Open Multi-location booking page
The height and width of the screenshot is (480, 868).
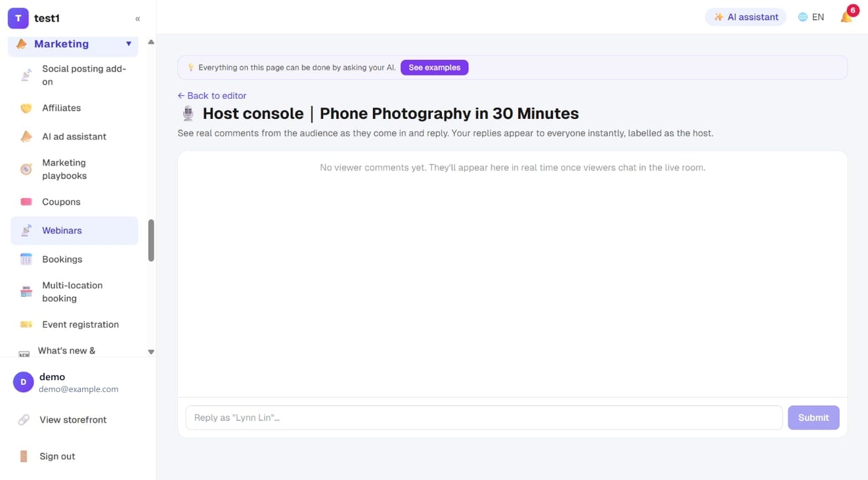[x=74, y=292]
